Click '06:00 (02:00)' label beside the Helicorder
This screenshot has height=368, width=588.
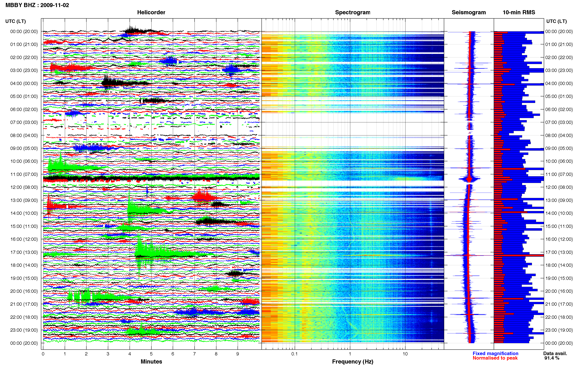[24, 109]
